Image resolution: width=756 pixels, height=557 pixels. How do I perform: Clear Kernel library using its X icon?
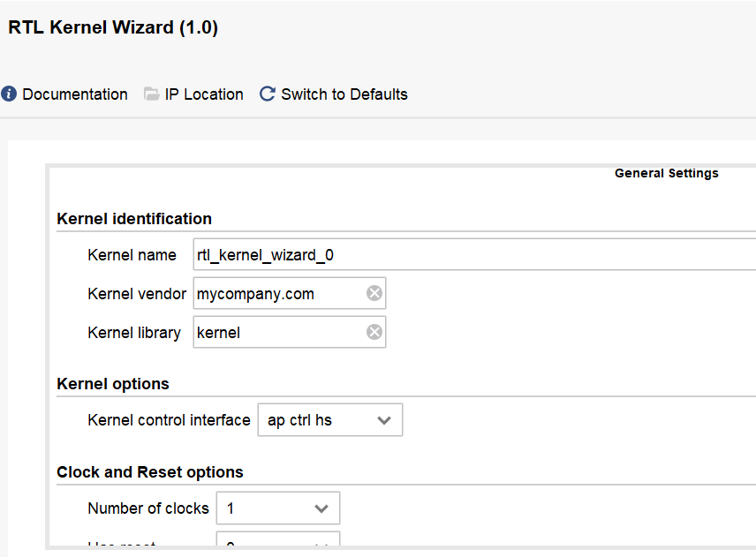click(374, 332)
